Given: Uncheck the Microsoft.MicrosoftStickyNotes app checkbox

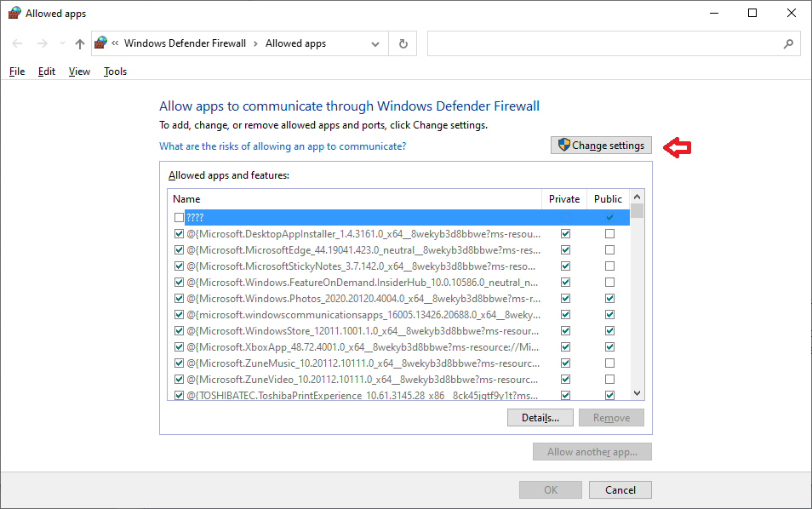Looking at the screenshot, I should tap(180, 266).
